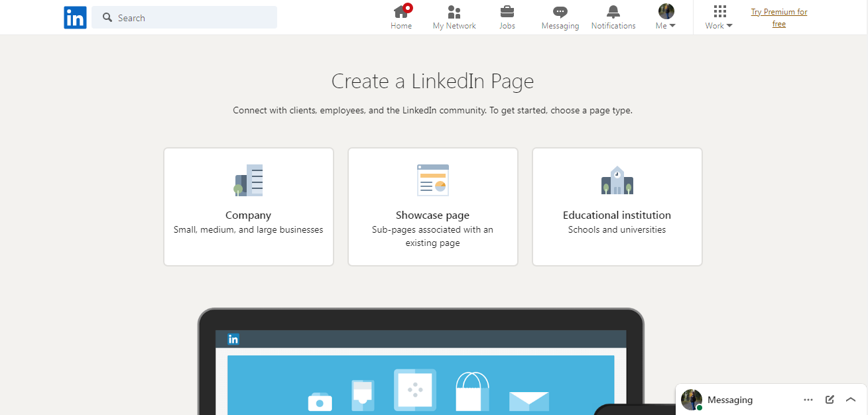
Task: Open the My Network icon
Action: (x=454, y=11)
